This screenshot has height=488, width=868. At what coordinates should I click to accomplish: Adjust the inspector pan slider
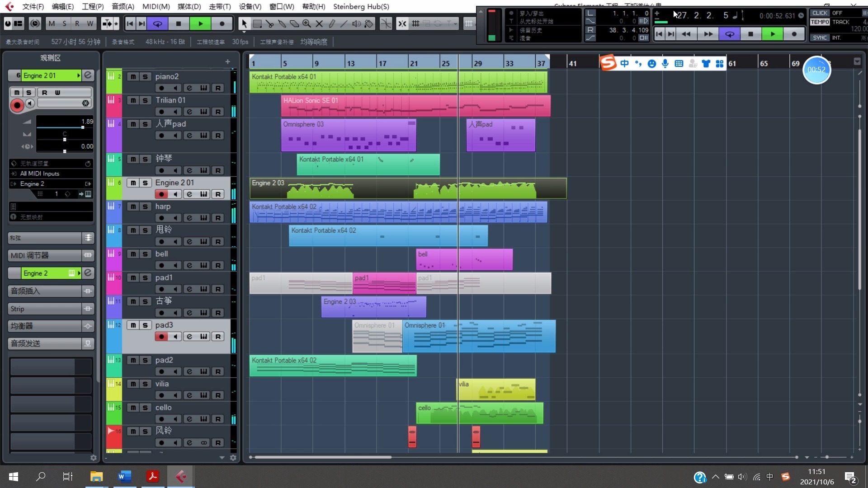tap(65, 139)
